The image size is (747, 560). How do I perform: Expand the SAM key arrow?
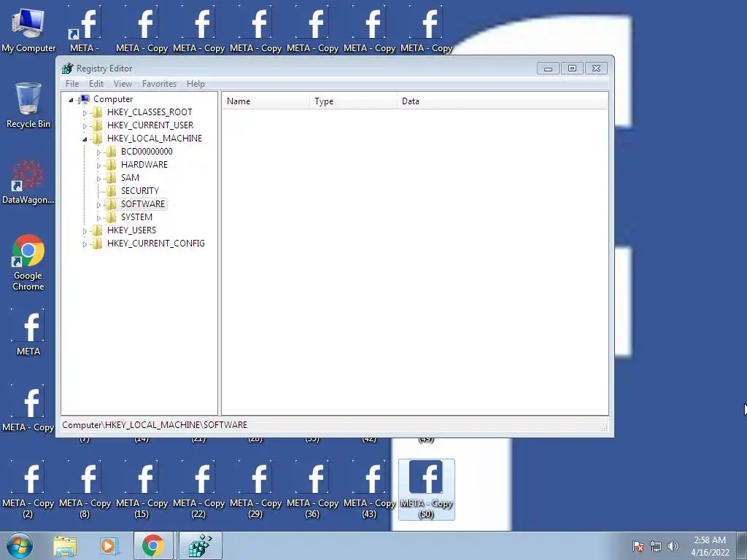[x=98, y=179]
